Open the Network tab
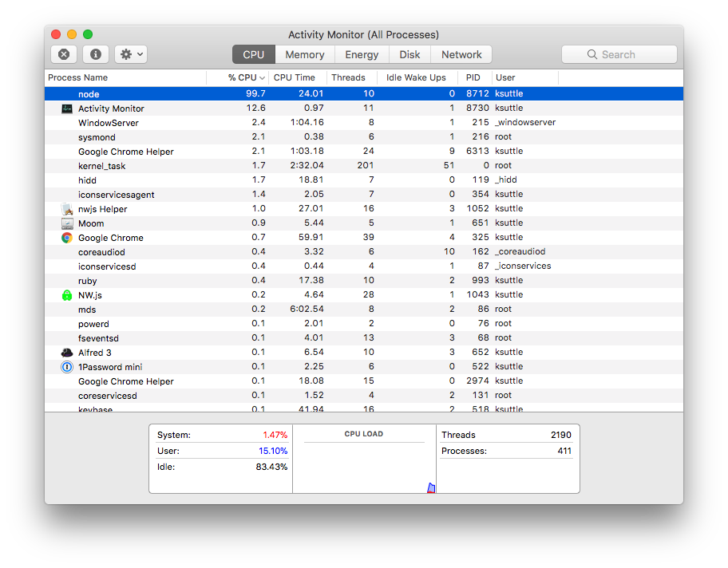 tap(461, 54)
